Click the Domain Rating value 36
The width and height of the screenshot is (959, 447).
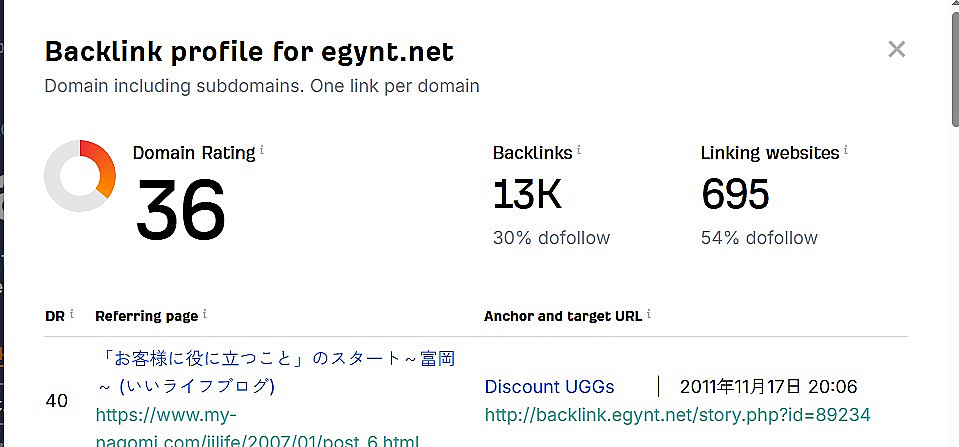pos(181,208)
